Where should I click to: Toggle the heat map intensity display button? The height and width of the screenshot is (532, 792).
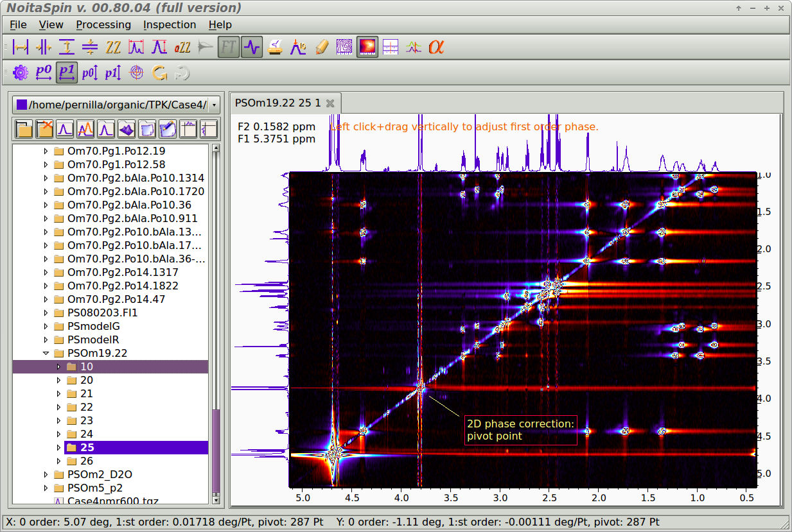tap(367, 47)
